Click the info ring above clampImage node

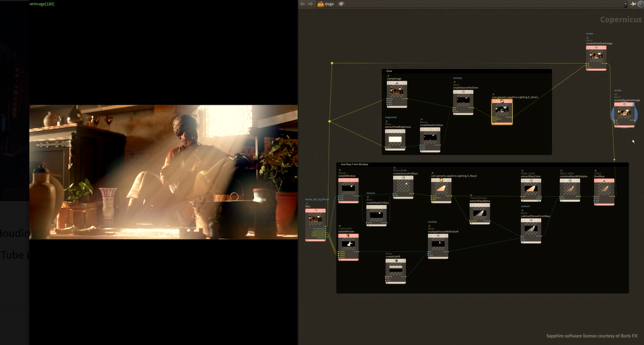(388, 75)
